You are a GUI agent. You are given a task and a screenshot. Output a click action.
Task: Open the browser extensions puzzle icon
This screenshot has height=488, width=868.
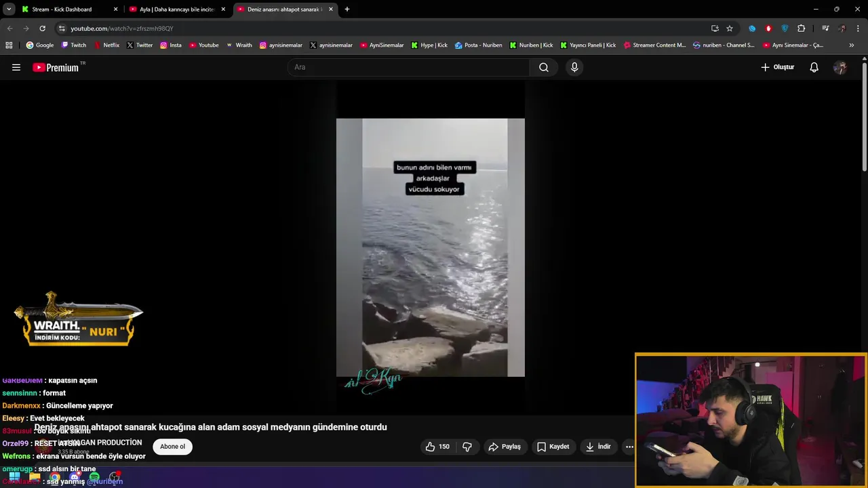click(802, 28)
